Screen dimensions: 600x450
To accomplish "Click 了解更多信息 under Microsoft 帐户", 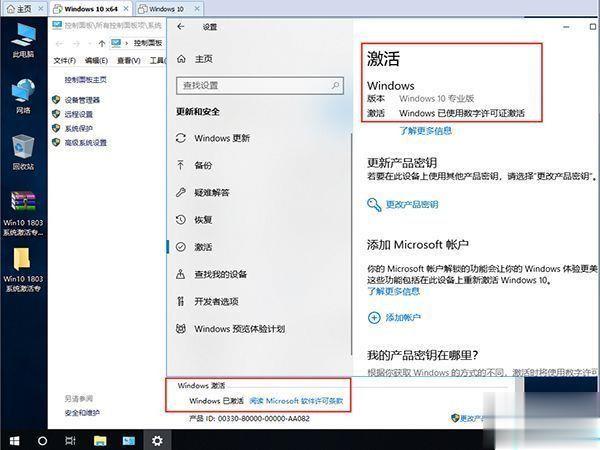I will point(393,291).
